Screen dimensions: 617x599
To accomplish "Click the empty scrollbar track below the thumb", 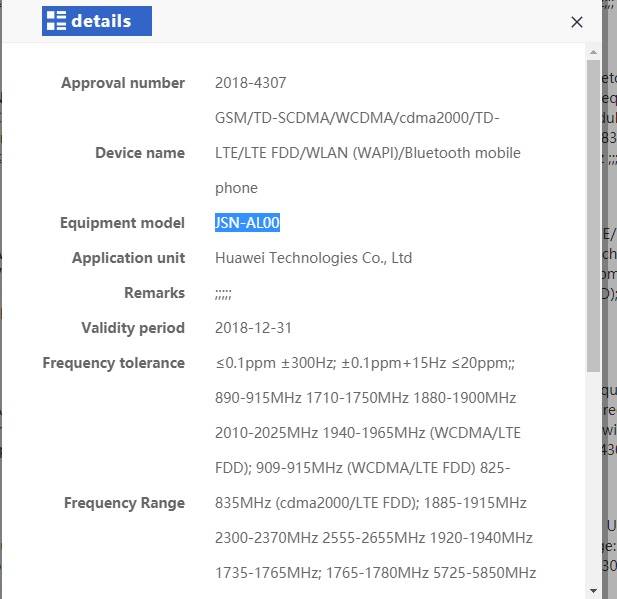I will [x=593, y=470].
